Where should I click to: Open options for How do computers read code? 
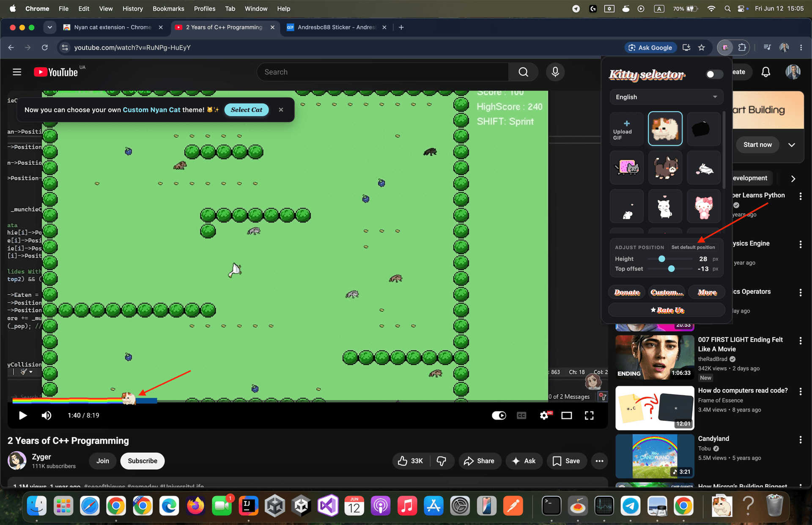[801, 391]
